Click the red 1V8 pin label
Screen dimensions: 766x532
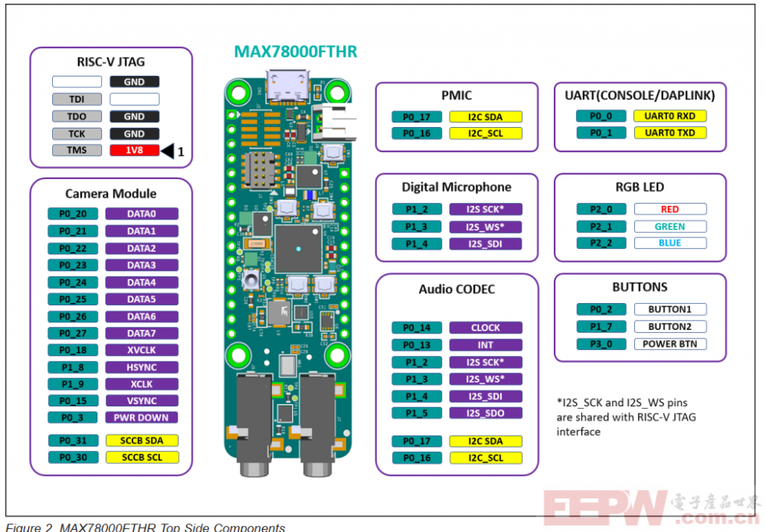click(134, 150)
